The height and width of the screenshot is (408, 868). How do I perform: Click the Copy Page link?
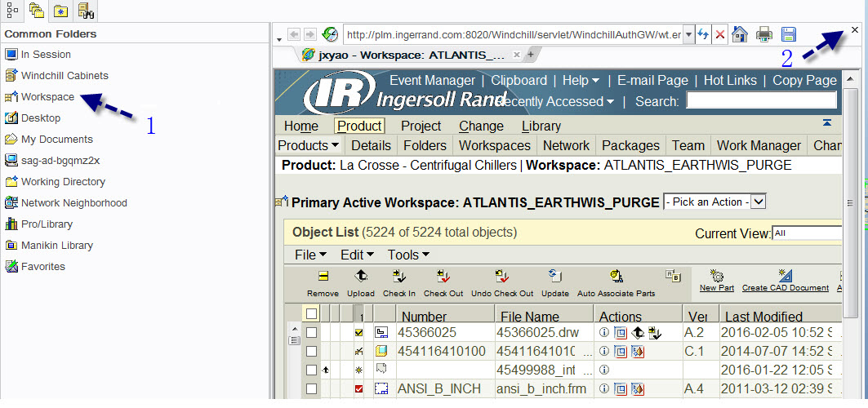[804, 81]
